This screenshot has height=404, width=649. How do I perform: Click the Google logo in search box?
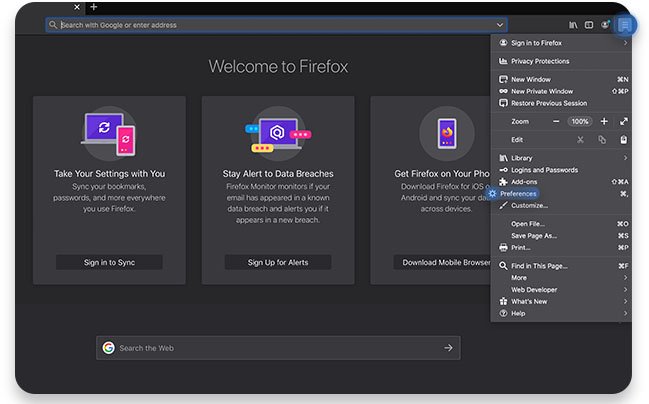coord(108,348)
